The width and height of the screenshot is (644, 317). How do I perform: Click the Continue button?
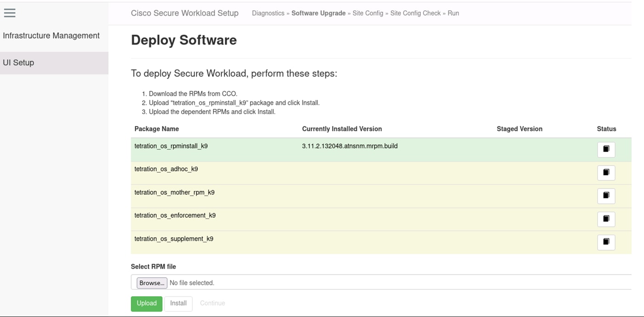point(212,304)
